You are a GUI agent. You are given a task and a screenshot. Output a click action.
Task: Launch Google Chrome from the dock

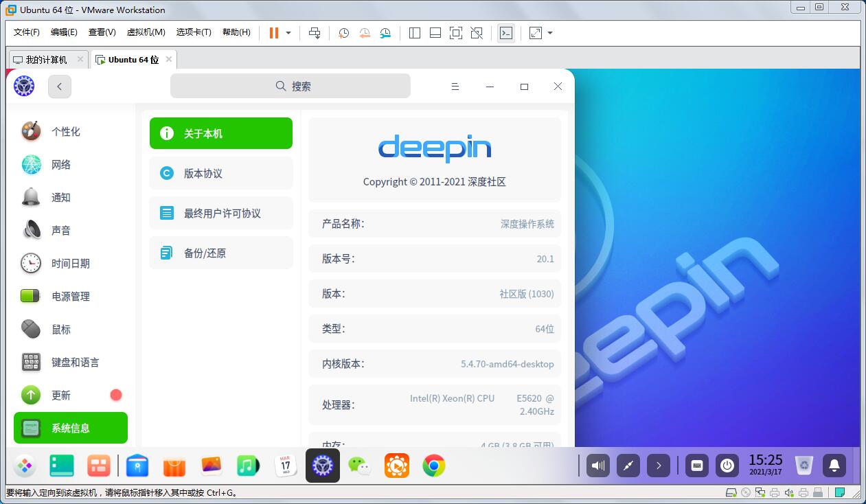click(433, 466)
